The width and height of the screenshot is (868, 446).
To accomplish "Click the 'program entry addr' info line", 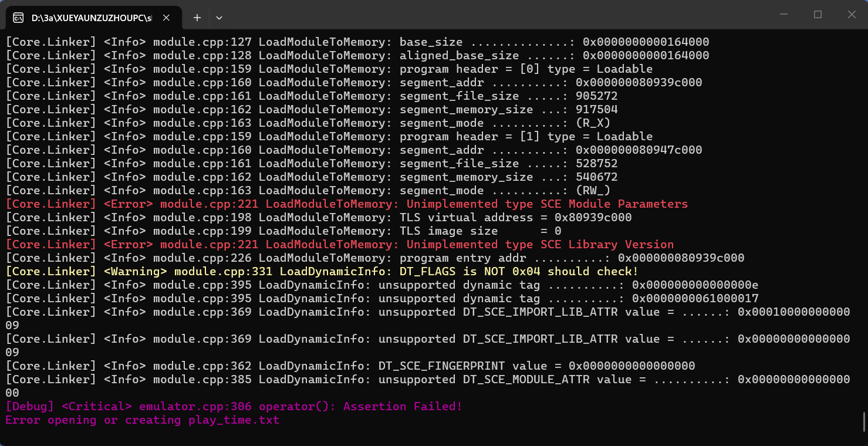I will pyautogui.click(x=375, y=258).
